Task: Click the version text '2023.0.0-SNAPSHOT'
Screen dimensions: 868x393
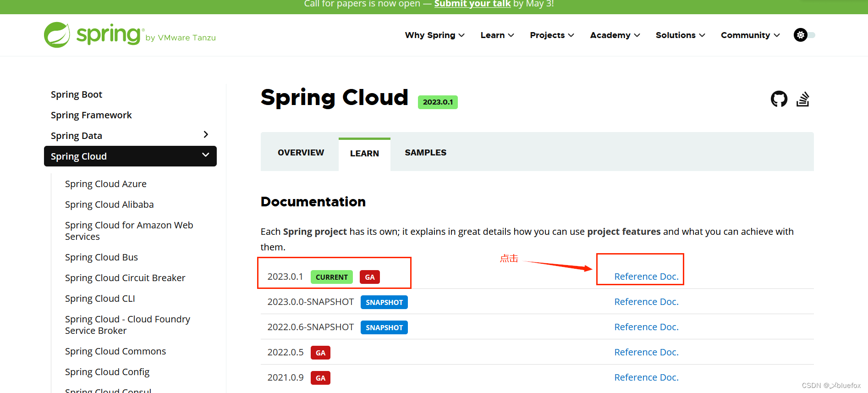Action: point(311,302)
